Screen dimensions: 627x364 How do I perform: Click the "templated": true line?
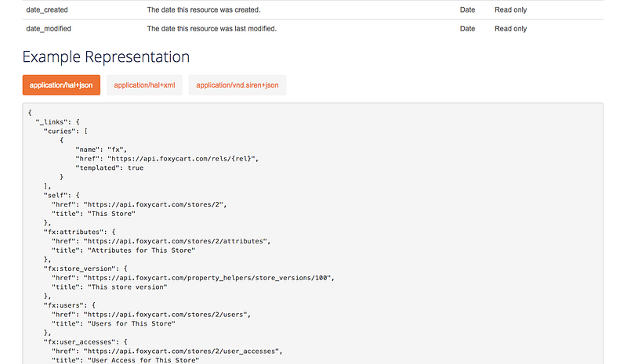[110, 168]
